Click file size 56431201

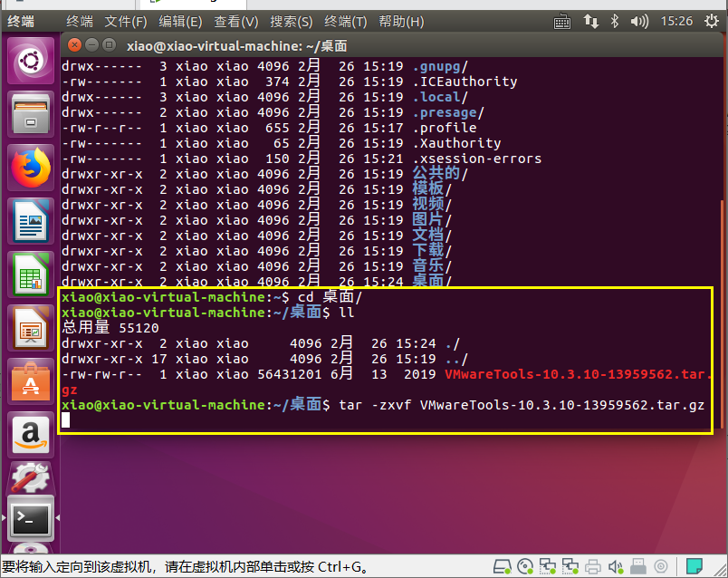(289, 374)
